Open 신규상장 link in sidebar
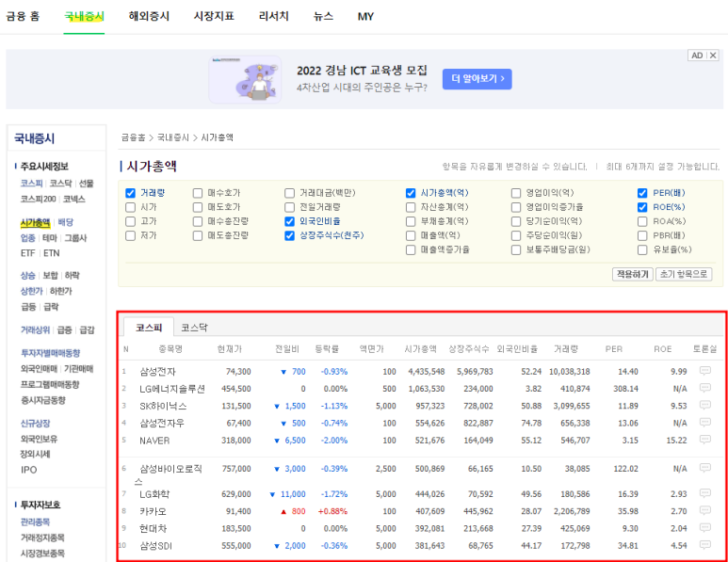 pyautogui.click(x=35, y=424)
